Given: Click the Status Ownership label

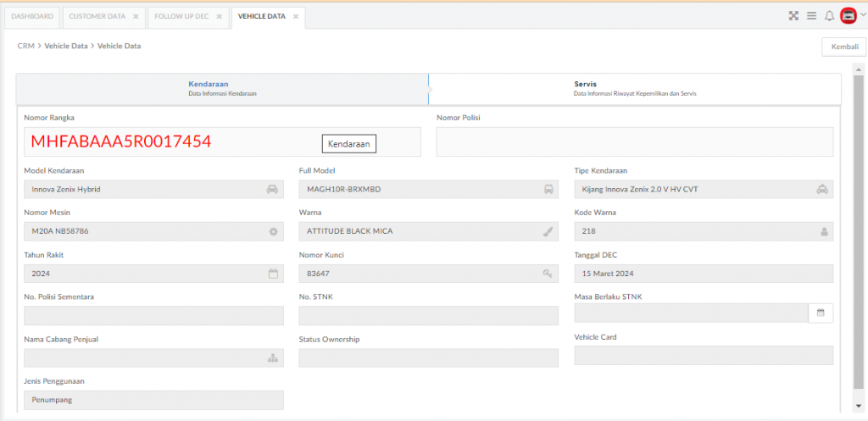Looking at the screenshot, I should (330, 339).
